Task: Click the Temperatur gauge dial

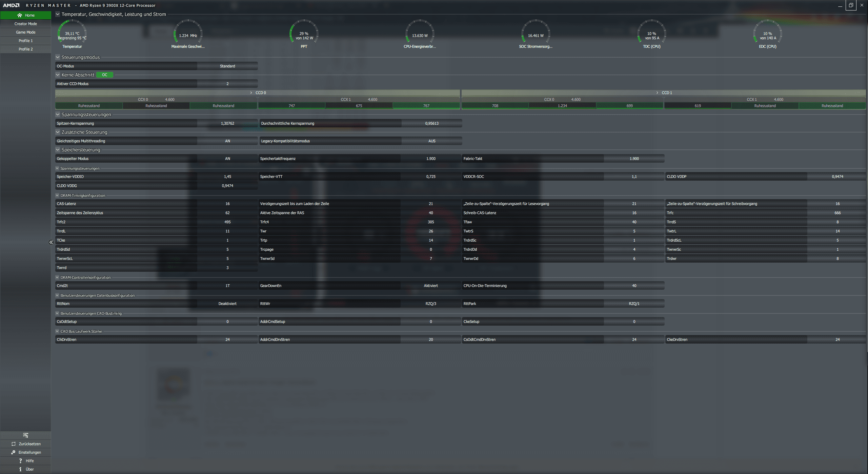Action: tap(72, 33)
